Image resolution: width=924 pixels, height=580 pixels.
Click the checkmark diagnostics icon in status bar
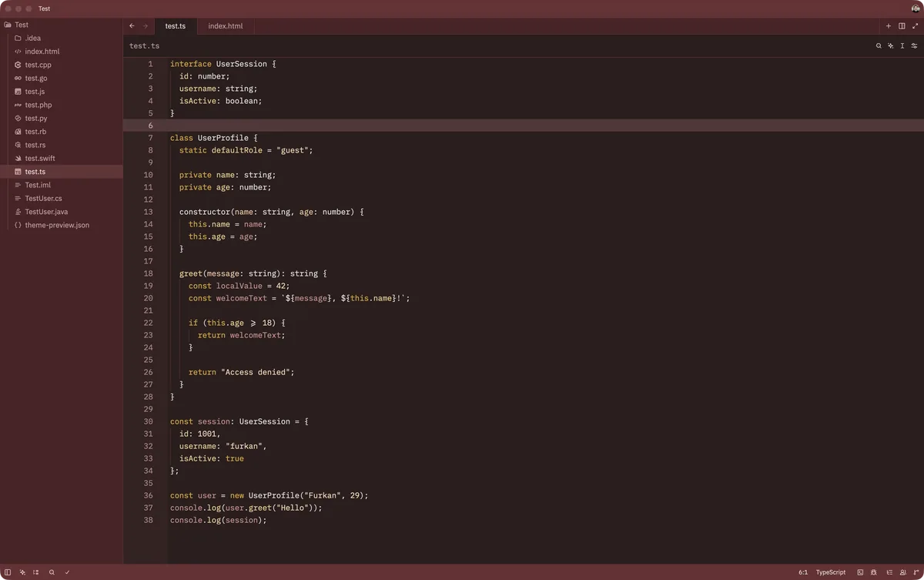67,572
